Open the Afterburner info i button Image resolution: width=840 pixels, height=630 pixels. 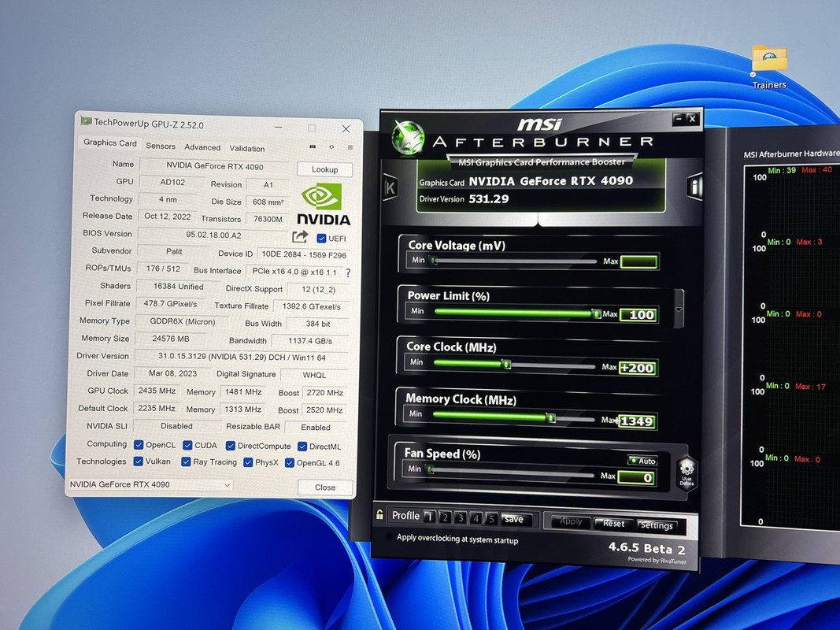(694, 187)
